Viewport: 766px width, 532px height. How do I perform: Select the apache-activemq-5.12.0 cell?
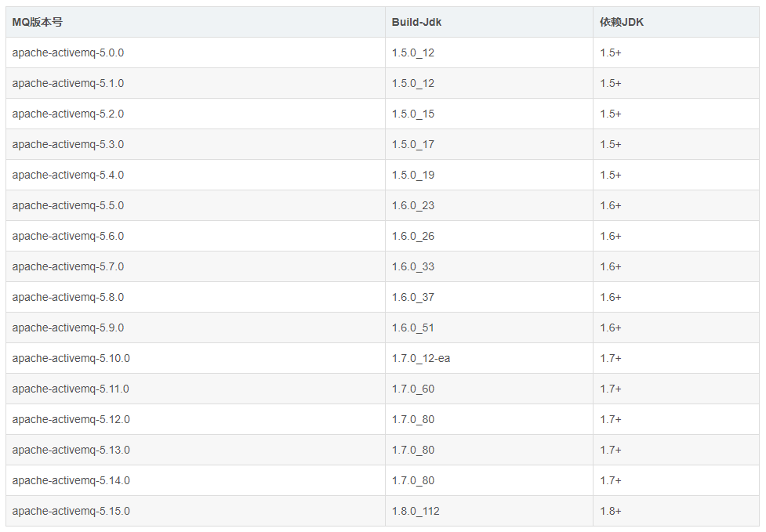pos(195,419)
